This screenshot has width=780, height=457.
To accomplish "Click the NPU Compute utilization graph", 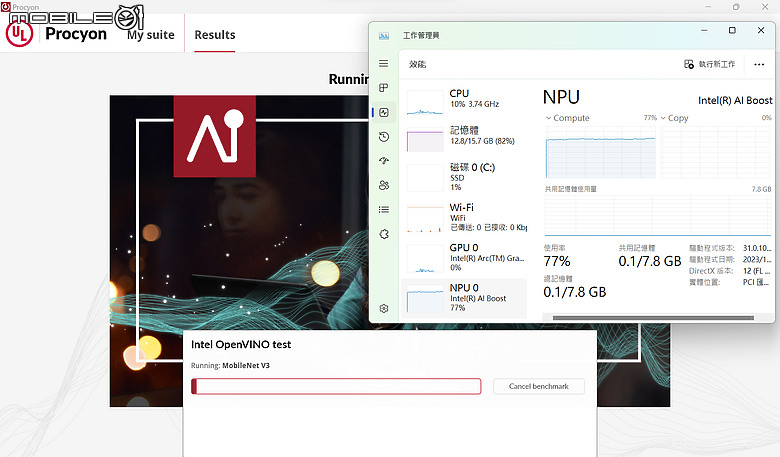I will 600,152.
